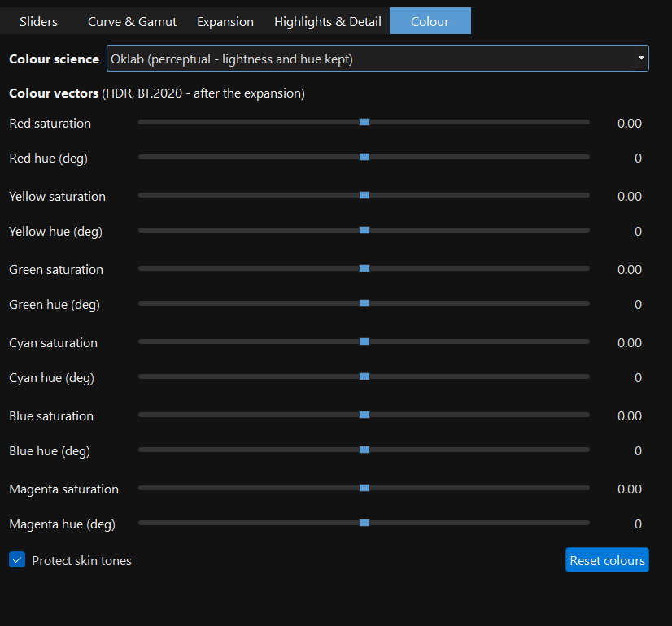This screenshot has width=672, height=626.
Task: Open the Colour science dropdown
Action: click(x=377, y=59)
